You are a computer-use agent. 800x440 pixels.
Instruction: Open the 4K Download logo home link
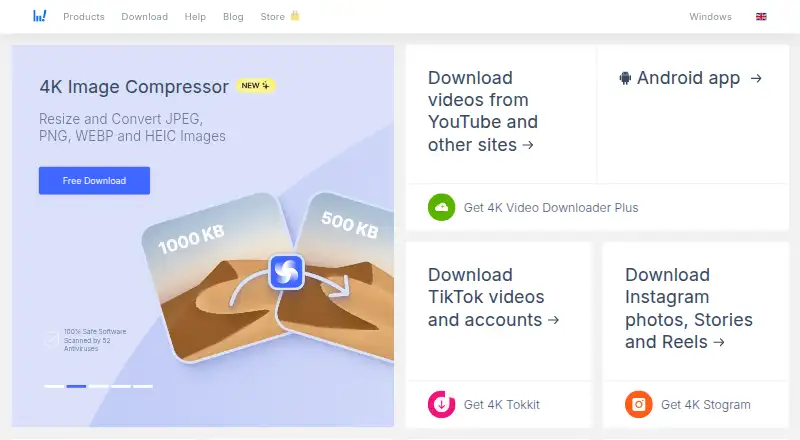pyautogui.click(x=40, y=16)
